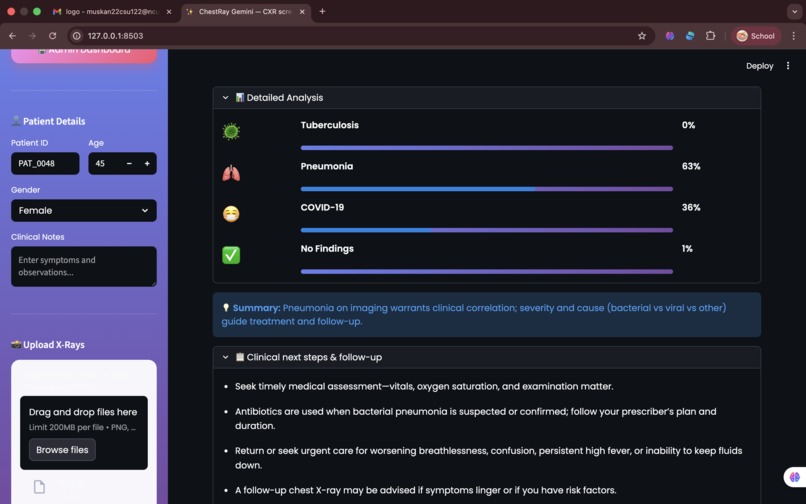Increase age with plus button

[147, 164]
